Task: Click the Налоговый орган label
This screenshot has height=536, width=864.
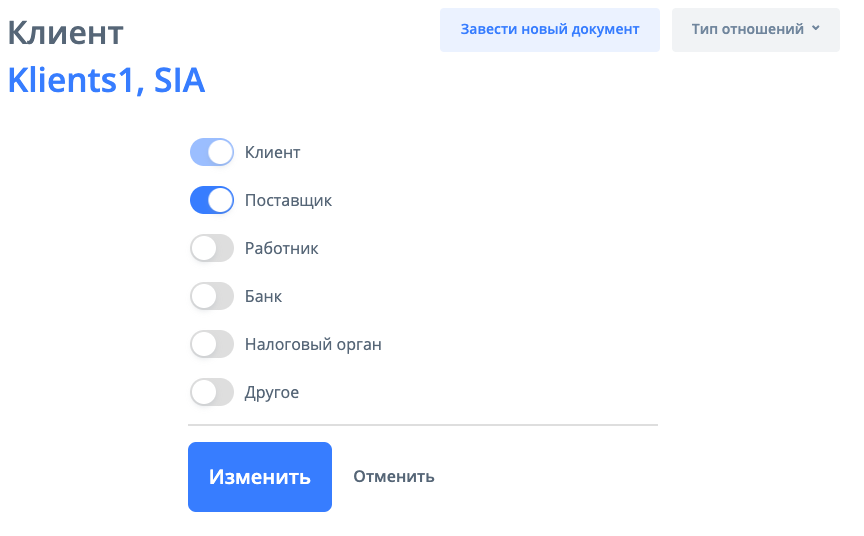Action: pyautogui.click(x=313, y=345)
